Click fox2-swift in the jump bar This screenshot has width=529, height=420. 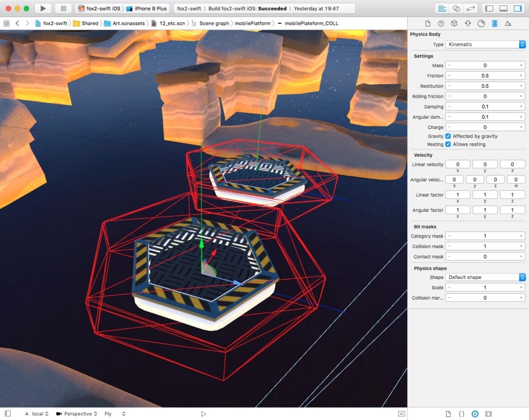(51, 23)
